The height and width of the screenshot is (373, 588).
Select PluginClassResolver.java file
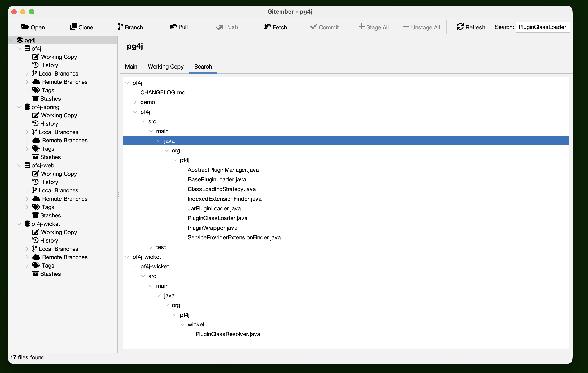coord(228,334)
